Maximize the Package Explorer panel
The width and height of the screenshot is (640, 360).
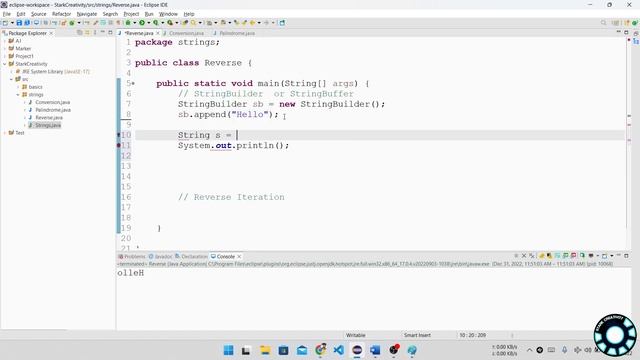point(110,33)
